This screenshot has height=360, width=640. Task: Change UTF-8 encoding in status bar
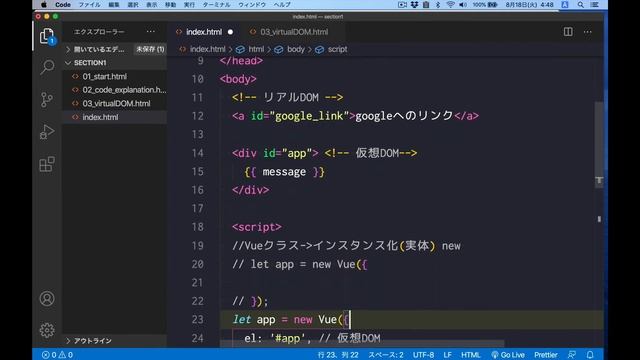[423, 355]
